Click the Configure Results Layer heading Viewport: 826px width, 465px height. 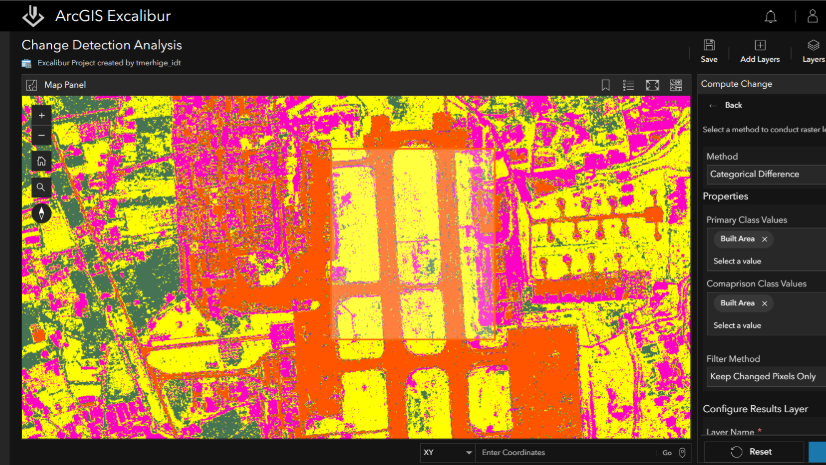(x=755, y=409)
